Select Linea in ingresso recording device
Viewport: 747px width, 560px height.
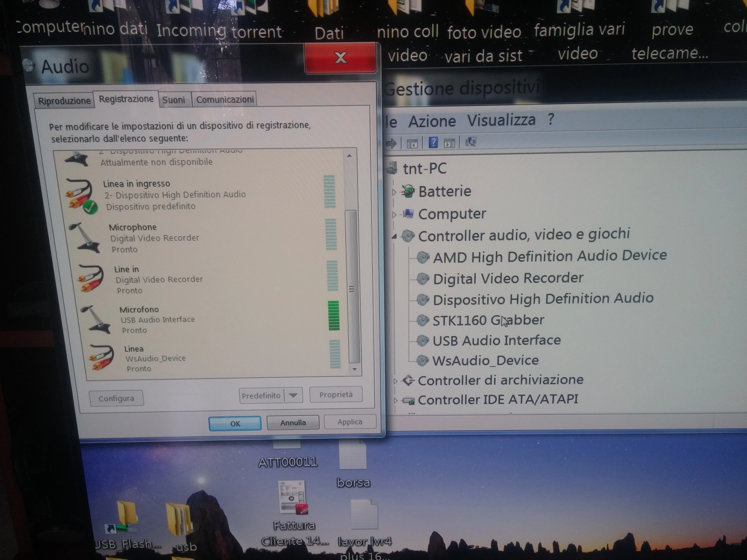(x=174, y=195)
